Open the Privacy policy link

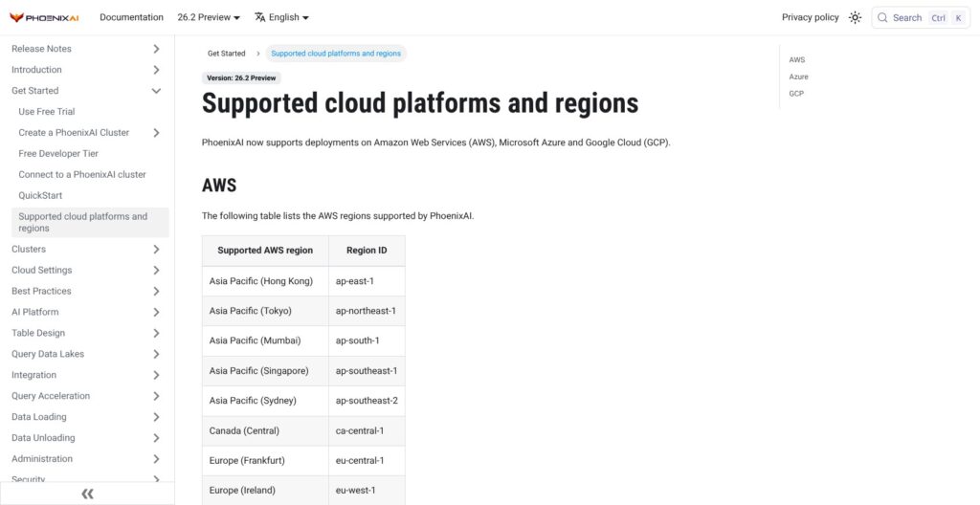pos(810,17)
